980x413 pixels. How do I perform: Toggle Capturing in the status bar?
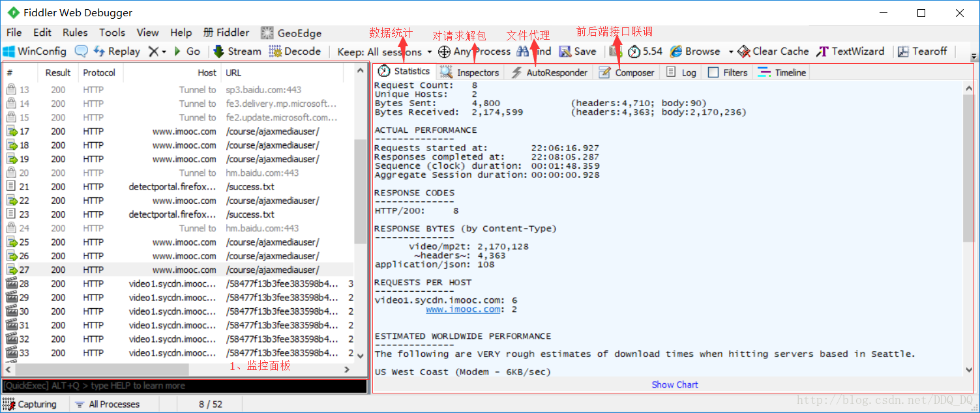point(29,405)
